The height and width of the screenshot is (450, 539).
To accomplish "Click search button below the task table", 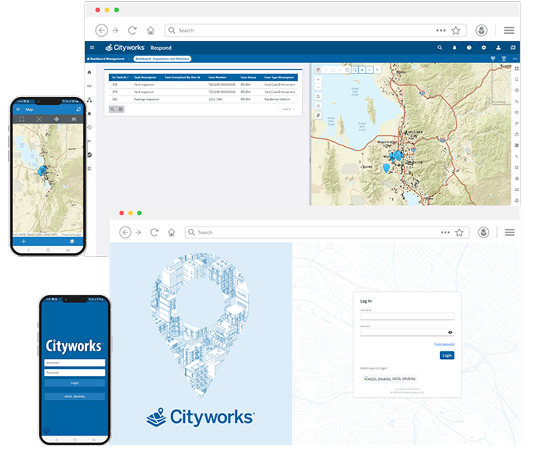I will pyautogui.click(x=112, y=109).
